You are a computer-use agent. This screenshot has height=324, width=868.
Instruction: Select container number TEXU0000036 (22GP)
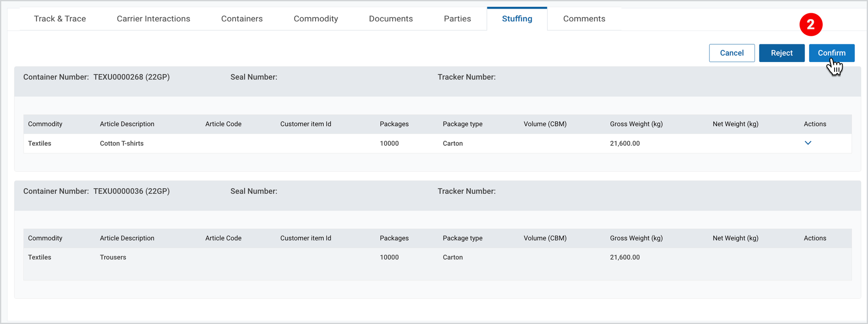point(132,191)
